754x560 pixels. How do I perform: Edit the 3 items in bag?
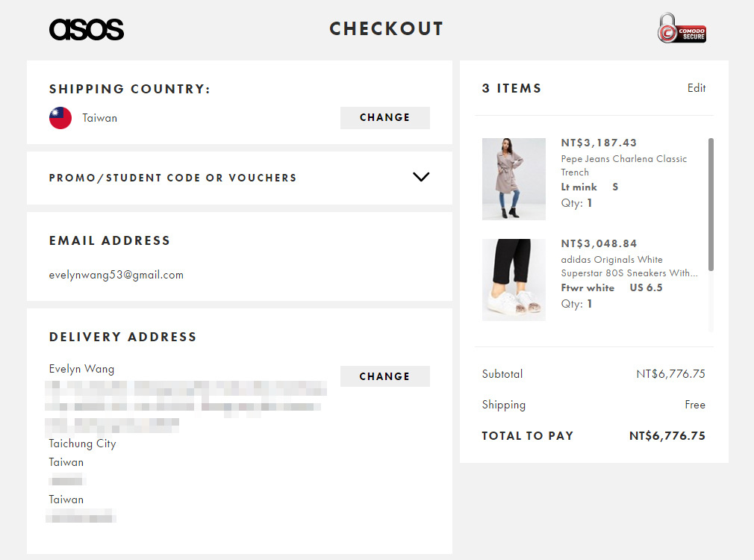point(697,88)
